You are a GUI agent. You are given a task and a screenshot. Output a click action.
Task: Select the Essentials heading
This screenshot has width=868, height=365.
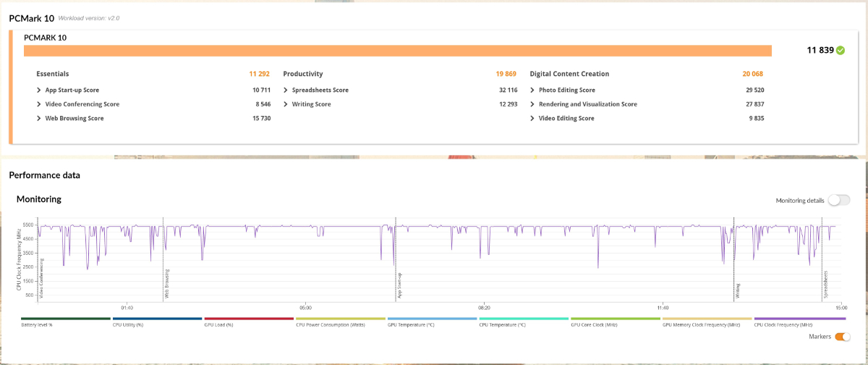tap(53, 74)
